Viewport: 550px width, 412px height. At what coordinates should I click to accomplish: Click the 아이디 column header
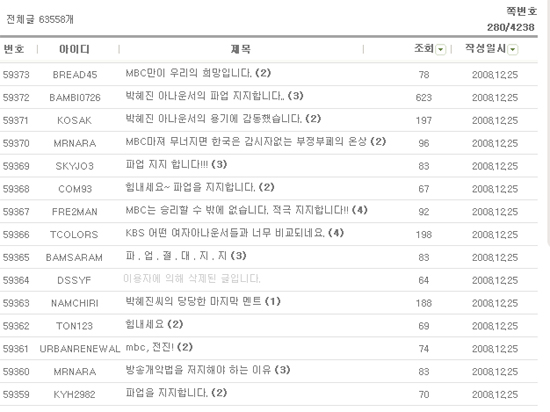[x=74, y=49]
